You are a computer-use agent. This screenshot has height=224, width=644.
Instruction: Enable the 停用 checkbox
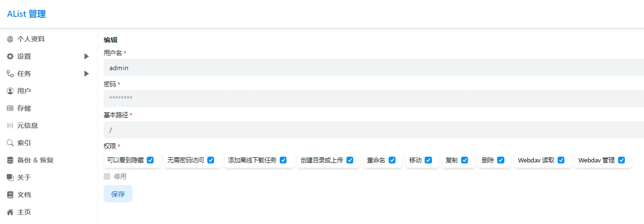(107, 176)
